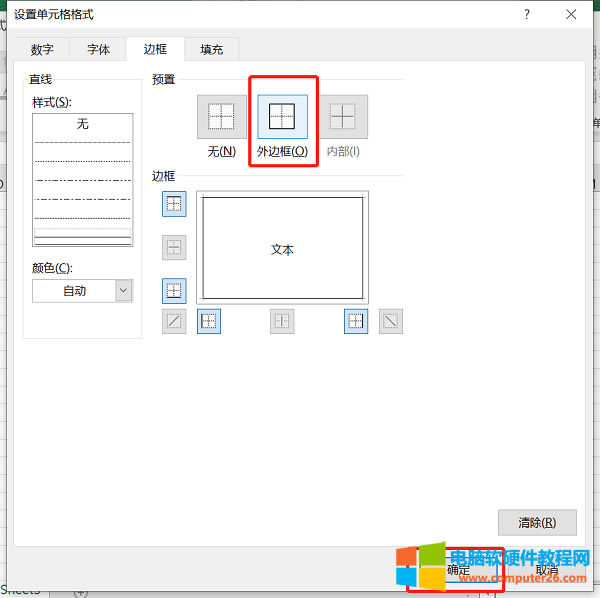Click the 取消 cancel button

point(547,570)
